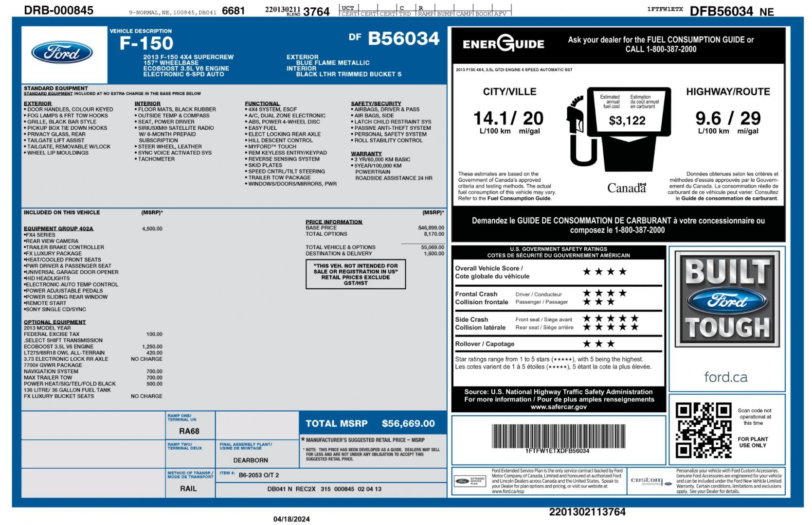
Task: Click the 1-800-387-2000 phone number in the top banner
Action: [671, 49]
